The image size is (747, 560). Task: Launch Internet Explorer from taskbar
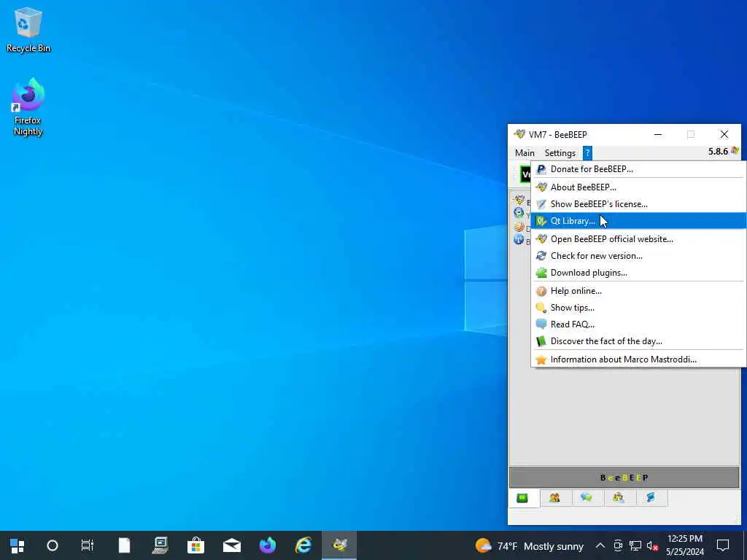[303, 545]
